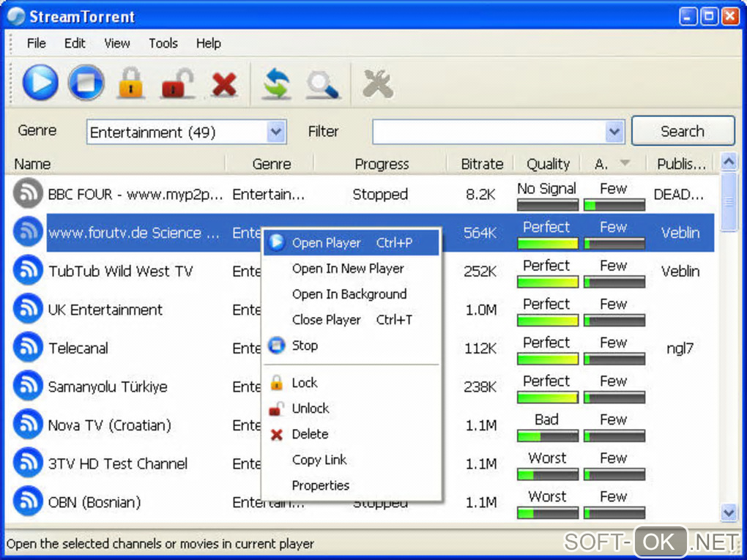This screenshot has height=560, width=747.
Task: Open the Help menu
Action: tap(208, 43)
